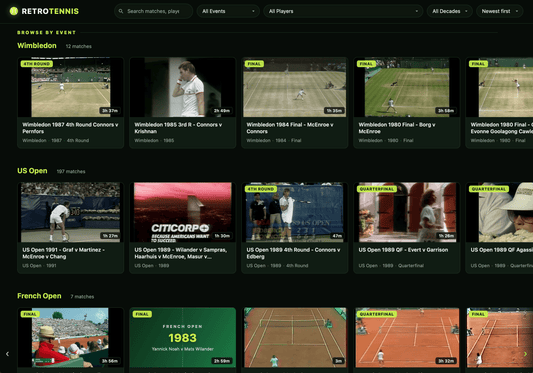
Task: Click the '197 matches' count beside US Open
Action: tap(71, 171)
